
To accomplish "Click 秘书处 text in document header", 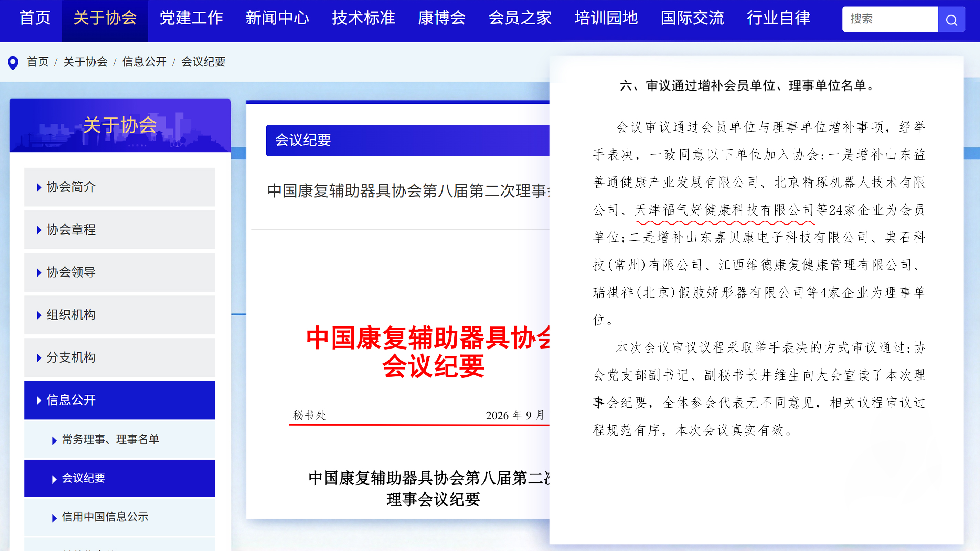I will tap(309, 415).
